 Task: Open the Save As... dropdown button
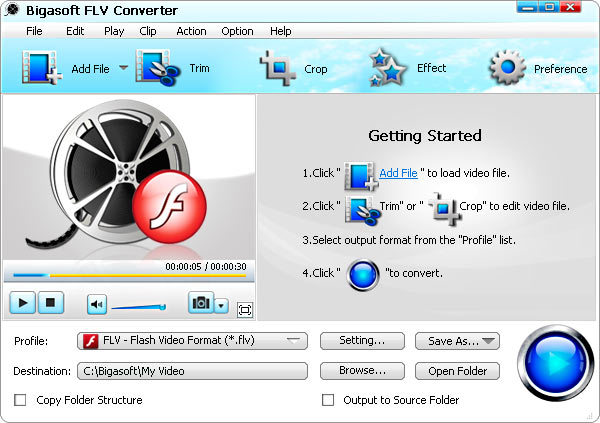pyautogui.click(x=457, y=341)
